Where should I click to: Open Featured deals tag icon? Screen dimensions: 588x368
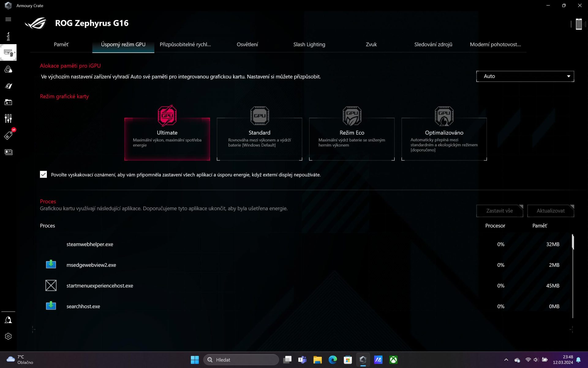8,135
